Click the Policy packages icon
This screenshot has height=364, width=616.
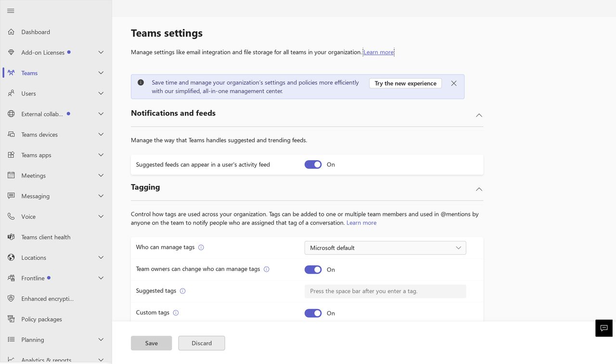tap(11, 319)
